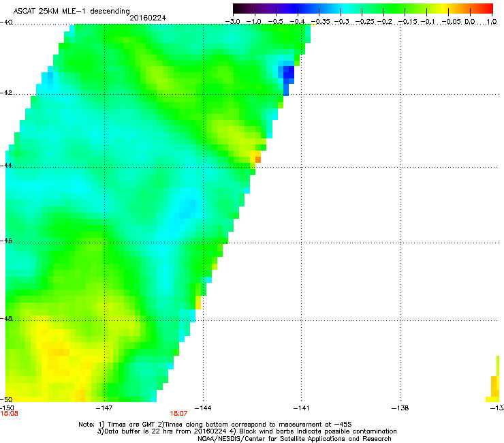Click the colorbar label '-0.2'
504x443 pixels.
point(385,22)
